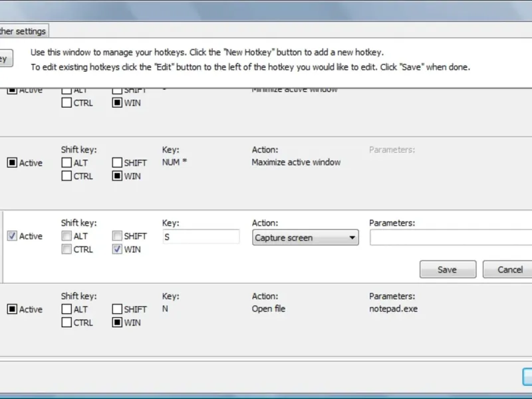
Task: Check SHIFT for the NUM * hotkey
Action: click(117, 163)
